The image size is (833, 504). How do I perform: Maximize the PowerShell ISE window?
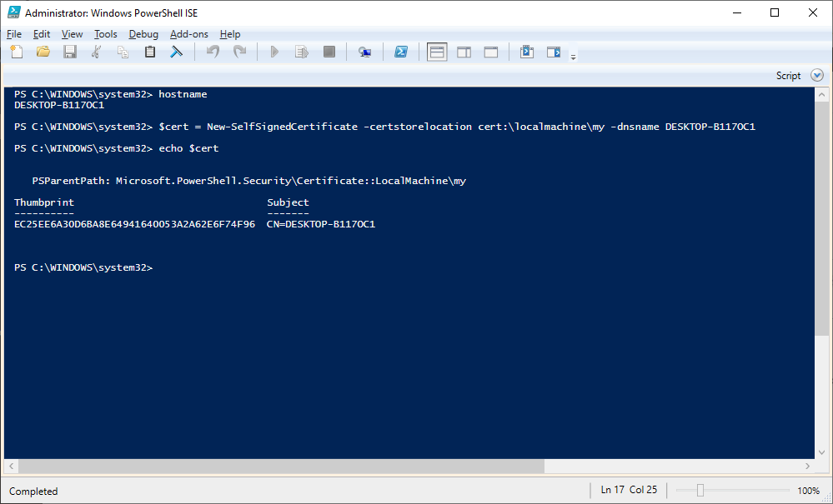[775, 12]
